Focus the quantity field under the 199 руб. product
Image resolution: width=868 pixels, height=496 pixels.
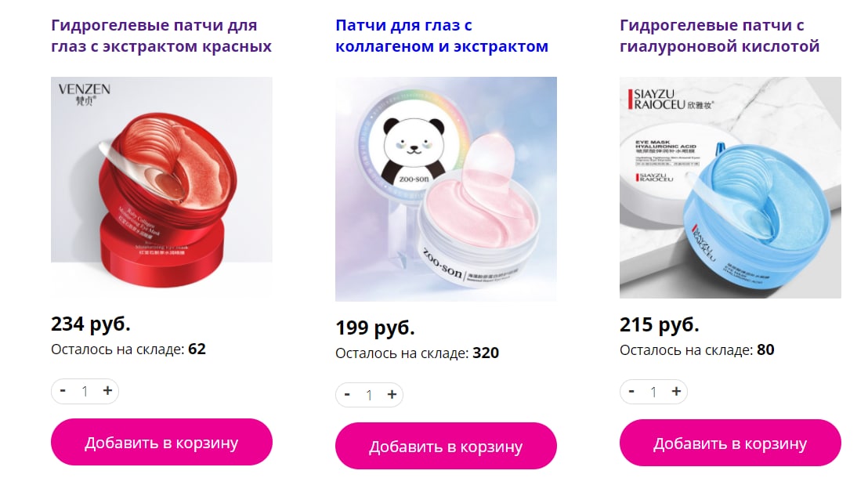point(369,395)
